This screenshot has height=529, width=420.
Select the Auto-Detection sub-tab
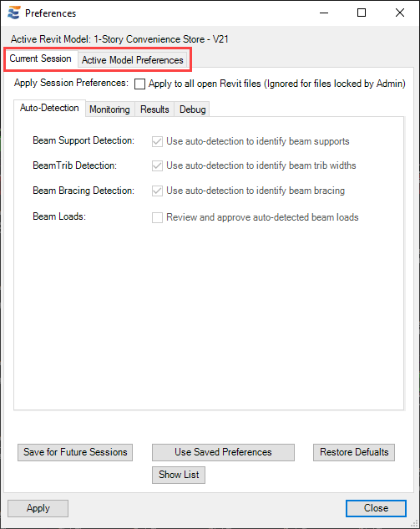[x=49, y=108]
